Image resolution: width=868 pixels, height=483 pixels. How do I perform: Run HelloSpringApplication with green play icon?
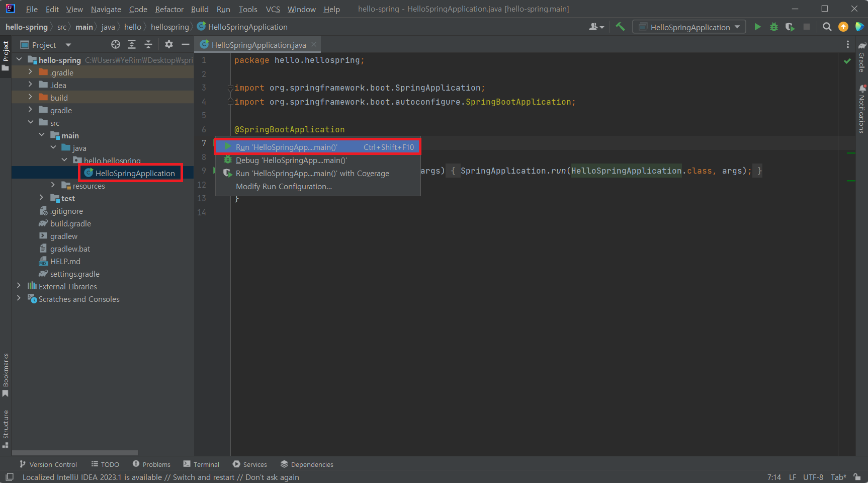(x=757, y=27)
